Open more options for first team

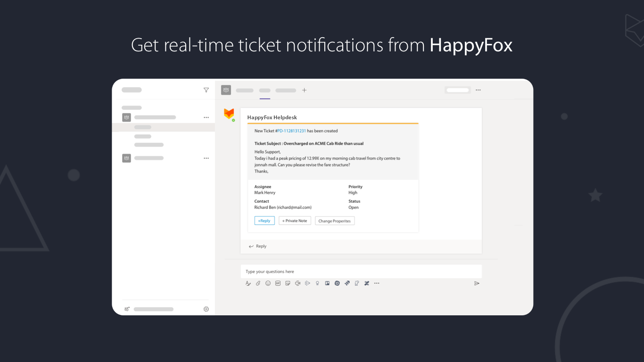click(x=206, y=117)
